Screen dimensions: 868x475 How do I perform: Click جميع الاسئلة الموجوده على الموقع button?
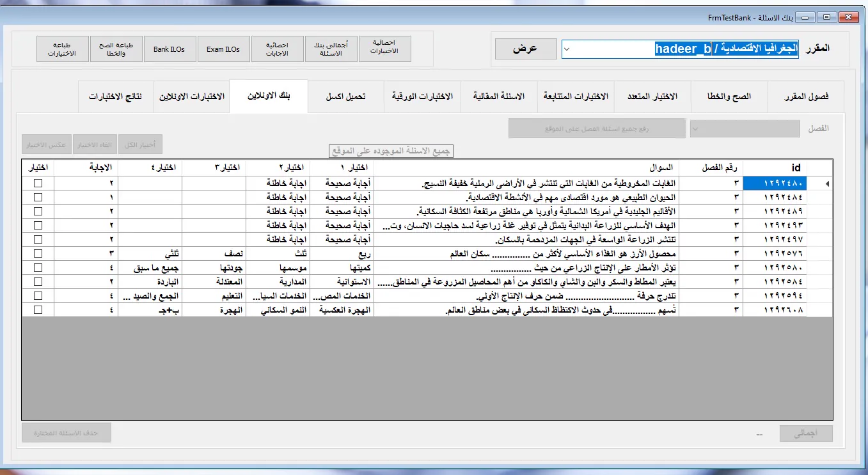coord(391,151)
